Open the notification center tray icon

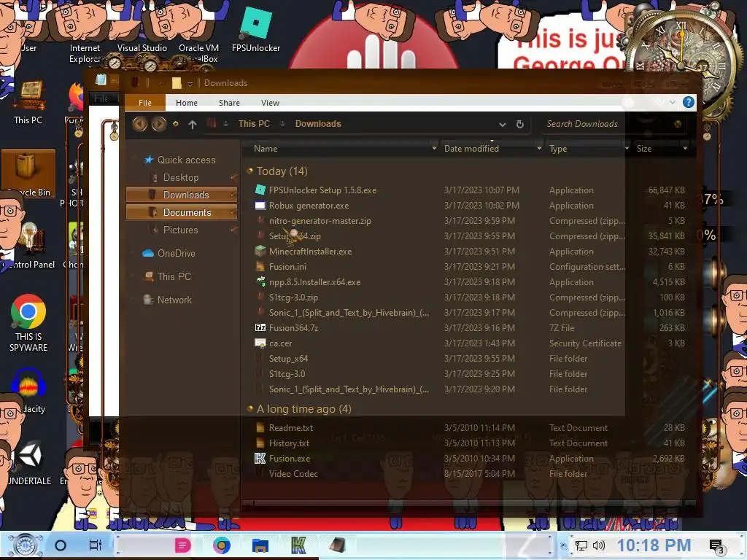pos(716,545)
